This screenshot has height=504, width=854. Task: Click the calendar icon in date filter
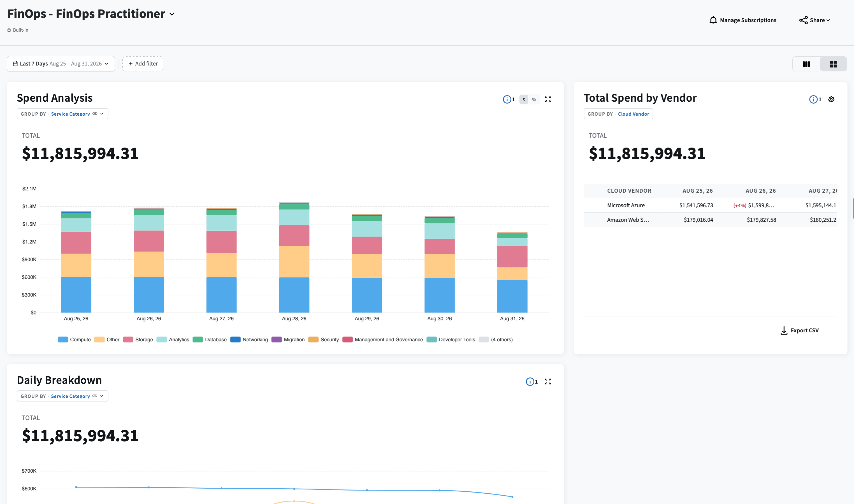pyautogui.click(x=15, y=64)
